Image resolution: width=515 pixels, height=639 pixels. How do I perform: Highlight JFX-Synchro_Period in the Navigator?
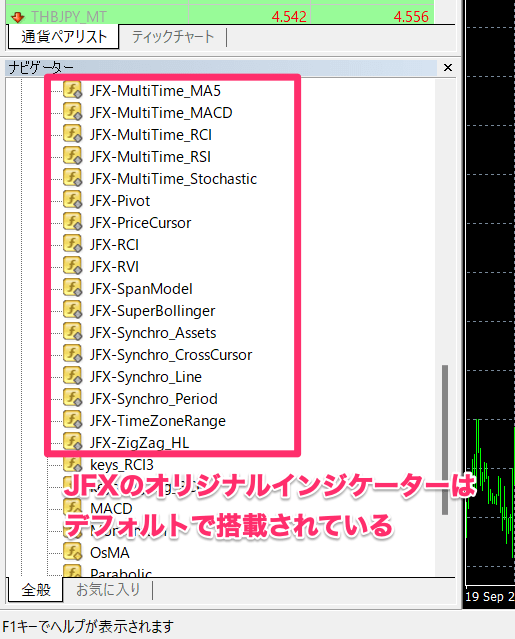(154, 399)
